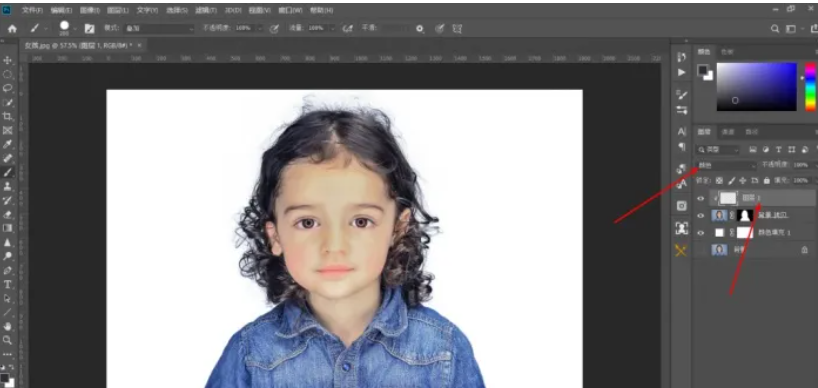Open brush smoothing gear settings

click(x=419, y=29)
